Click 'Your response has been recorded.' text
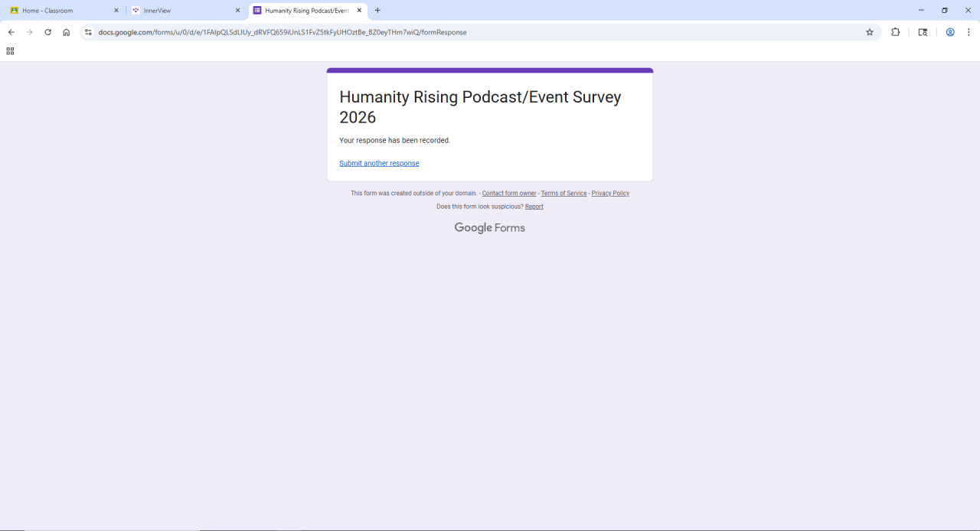This screenshot has width=980, height=531. tap(395, 141)
